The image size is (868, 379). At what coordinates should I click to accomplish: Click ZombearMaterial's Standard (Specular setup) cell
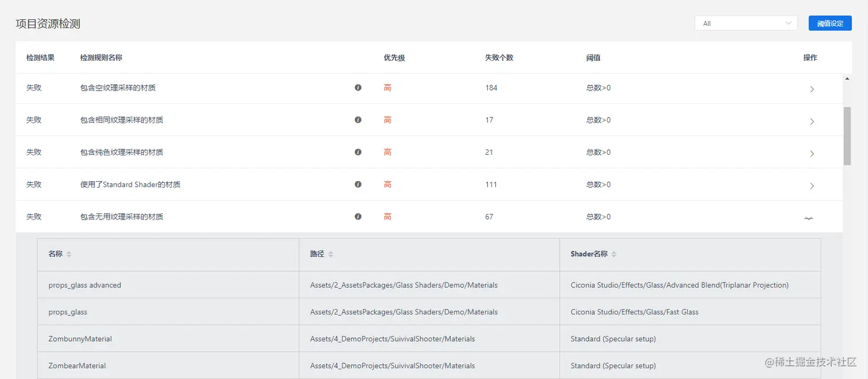coord(690,365)
